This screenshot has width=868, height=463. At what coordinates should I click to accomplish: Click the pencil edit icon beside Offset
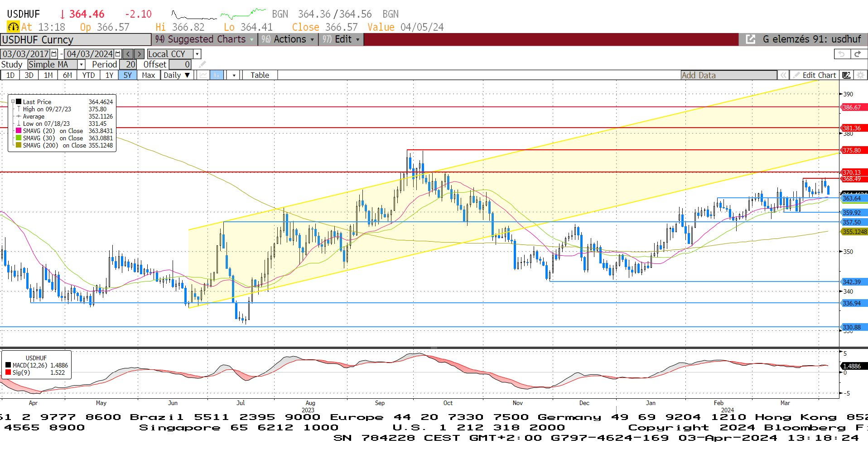202,64
